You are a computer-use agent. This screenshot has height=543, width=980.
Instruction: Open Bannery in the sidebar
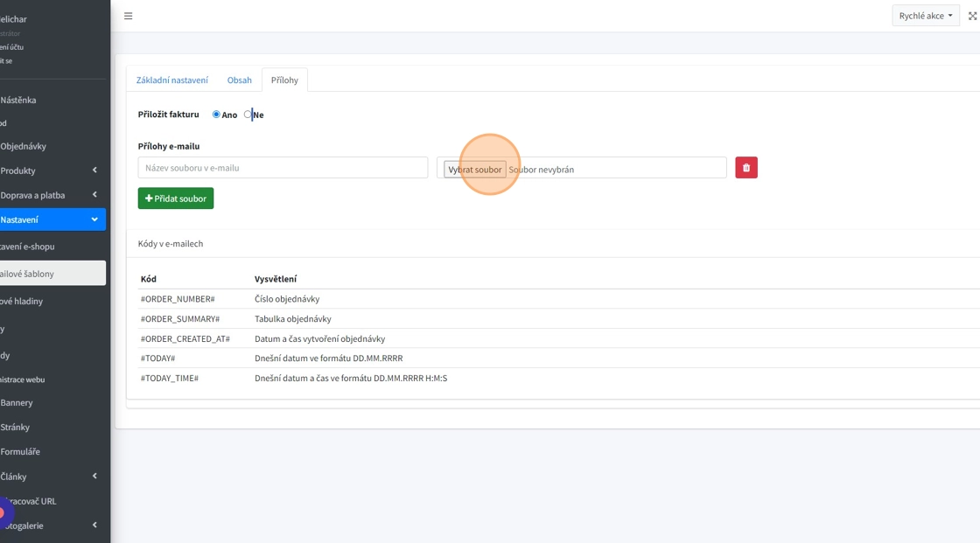[x=17, y=403]
